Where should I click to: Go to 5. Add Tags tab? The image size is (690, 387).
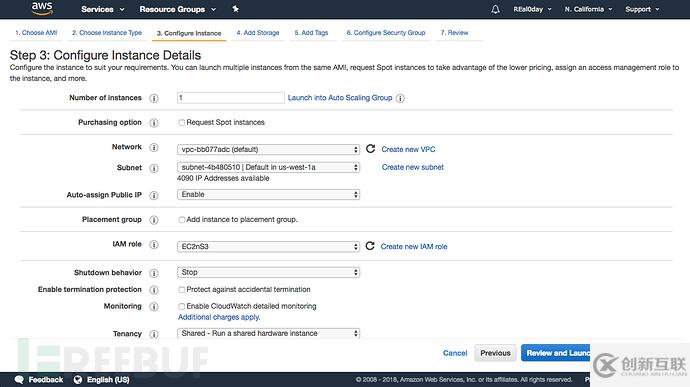pos(311,33)
